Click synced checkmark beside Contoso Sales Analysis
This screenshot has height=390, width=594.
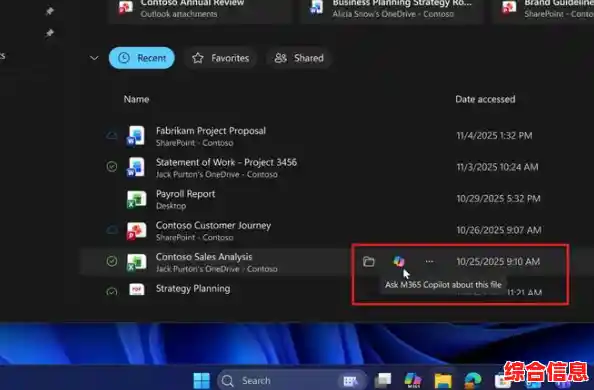(x=111, y=261)
